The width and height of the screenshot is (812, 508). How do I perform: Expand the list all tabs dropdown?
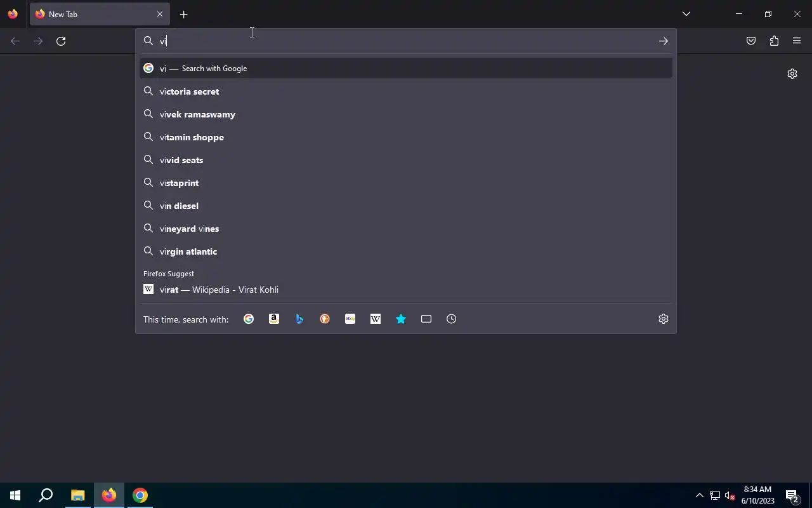(686, 14)
